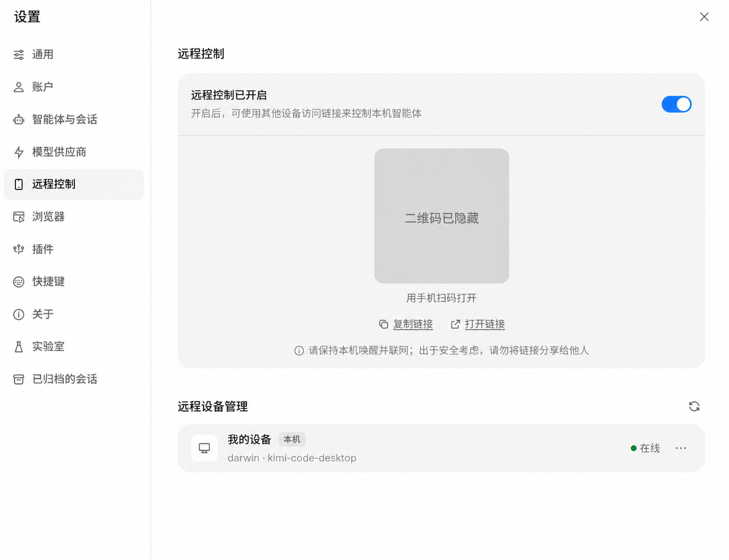Show the 插件 settings page
Screen dimensions: 729x560
[73, 249]
